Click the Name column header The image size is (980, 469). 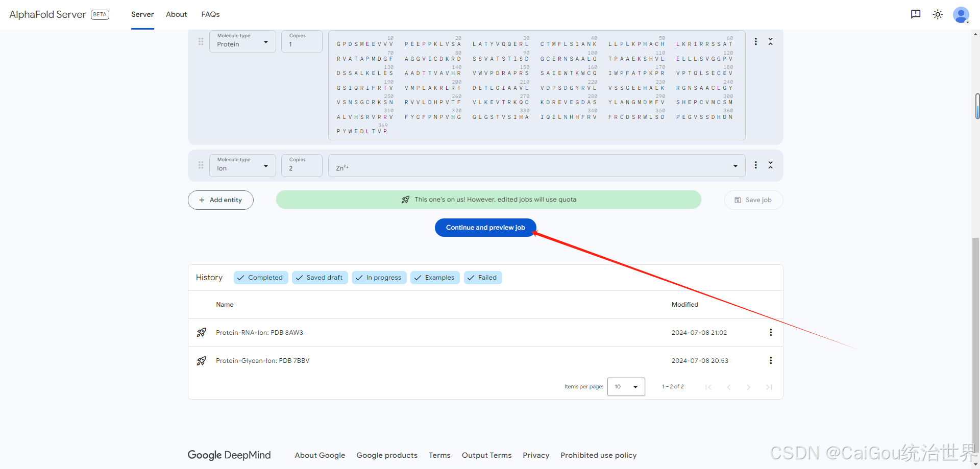pyautogui.click(x=225, y=305)
